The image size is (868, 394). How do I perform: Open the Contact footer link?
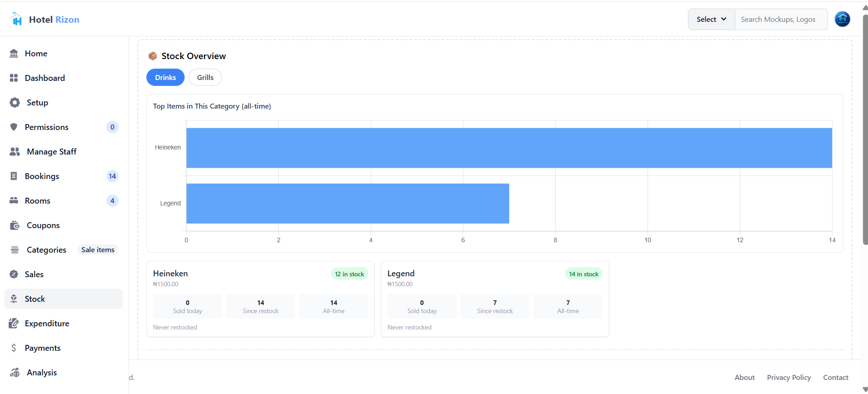point(836,378)
